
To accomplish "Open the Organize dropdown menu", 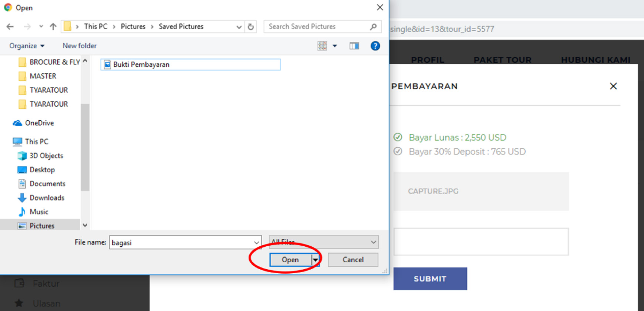I will click(27, 46).
